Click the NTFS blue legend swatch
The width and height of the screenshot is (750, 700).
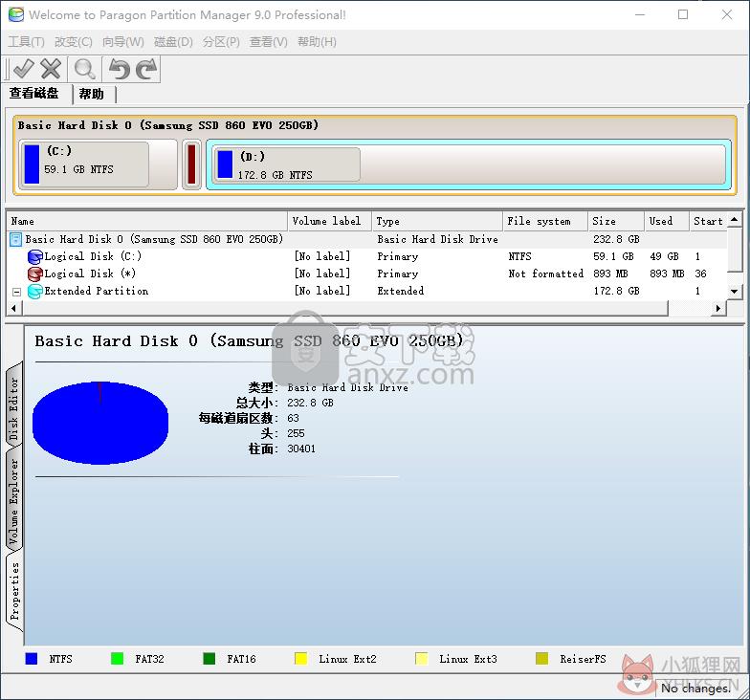click(x=31, y=658)
